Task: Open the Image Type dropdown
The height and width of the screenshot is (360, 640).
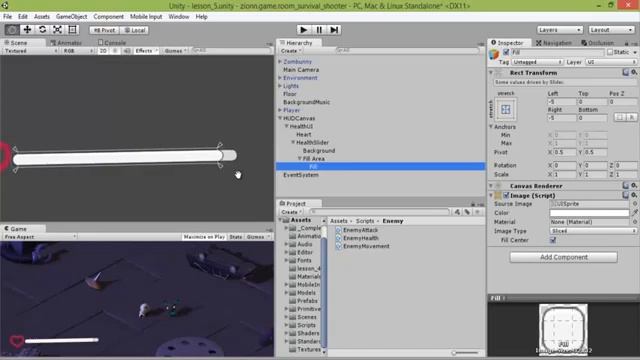Action: 593,231
